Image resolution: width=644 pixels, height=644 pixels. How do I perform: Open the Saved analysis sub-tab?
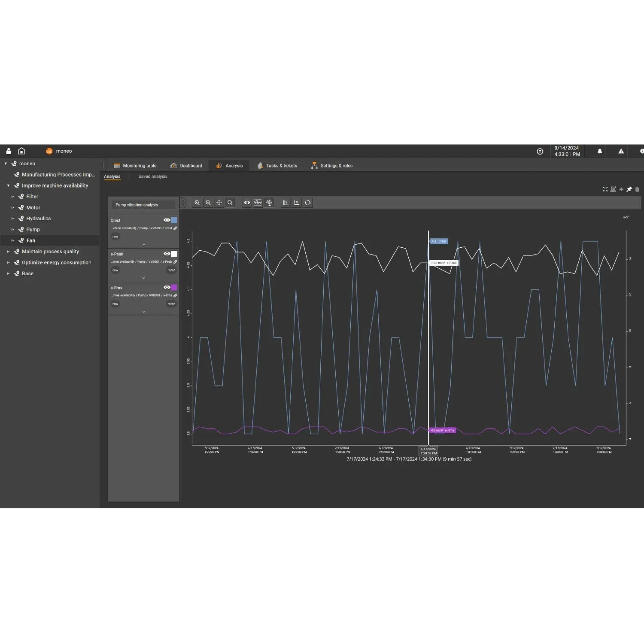[153, 176]
